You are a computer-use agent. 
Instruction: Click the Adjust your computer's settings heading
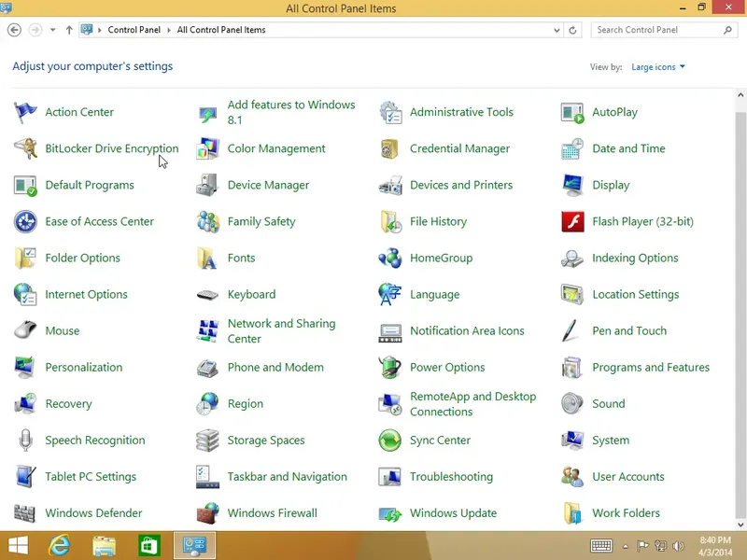pyautogui.click(x=92, y=66)
